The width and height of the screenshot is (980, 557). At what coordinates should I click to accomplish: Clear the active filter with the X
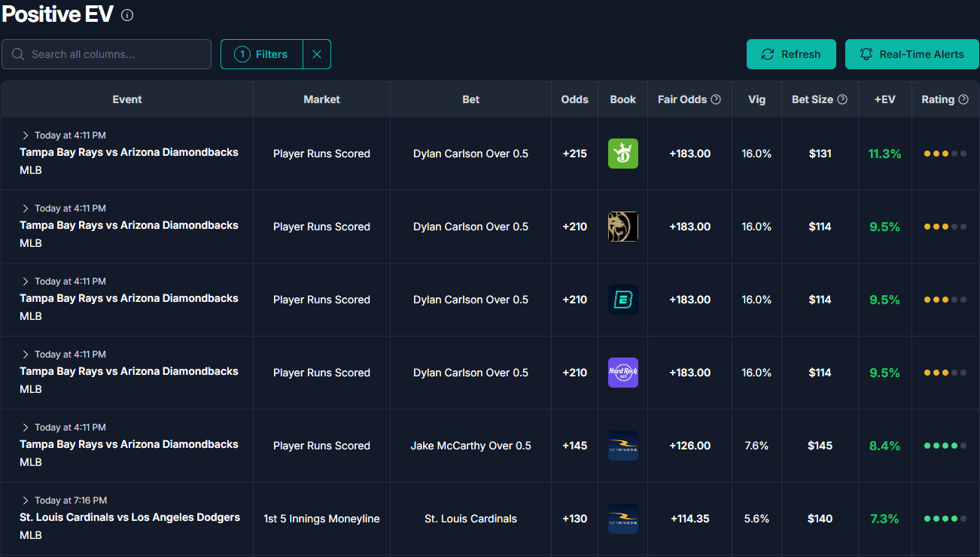pos(316,53)
